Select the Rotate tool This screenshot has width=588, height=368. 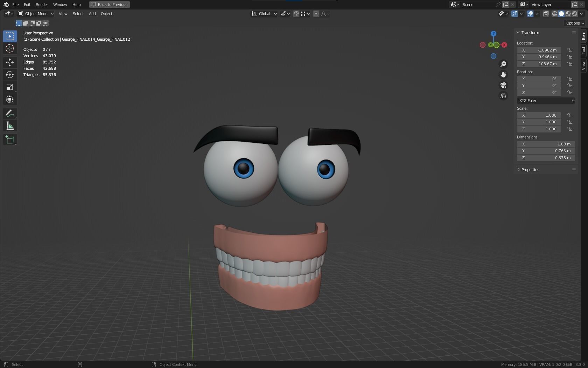click(10, 75)
